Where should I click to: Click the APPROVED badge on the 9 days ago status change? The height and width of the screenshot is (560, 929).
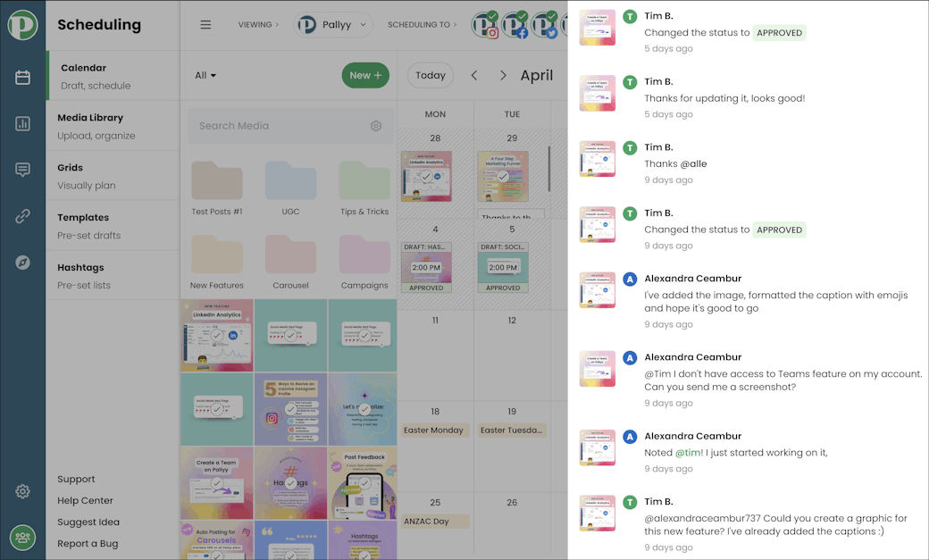779,230
